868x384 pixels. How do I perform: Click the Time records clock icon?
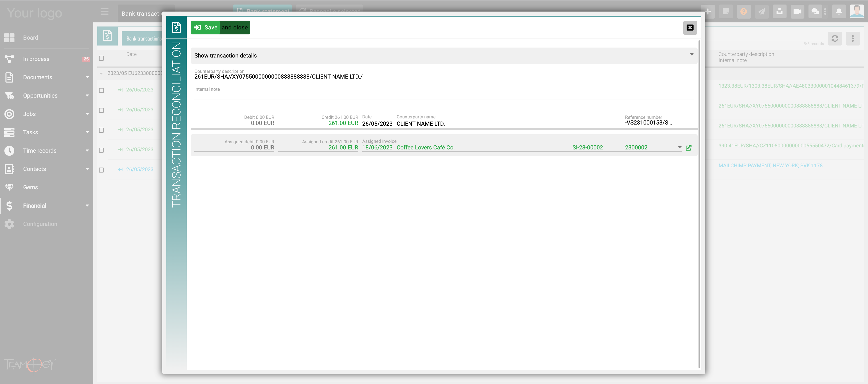pyautogui.click(x=10, y=151)
